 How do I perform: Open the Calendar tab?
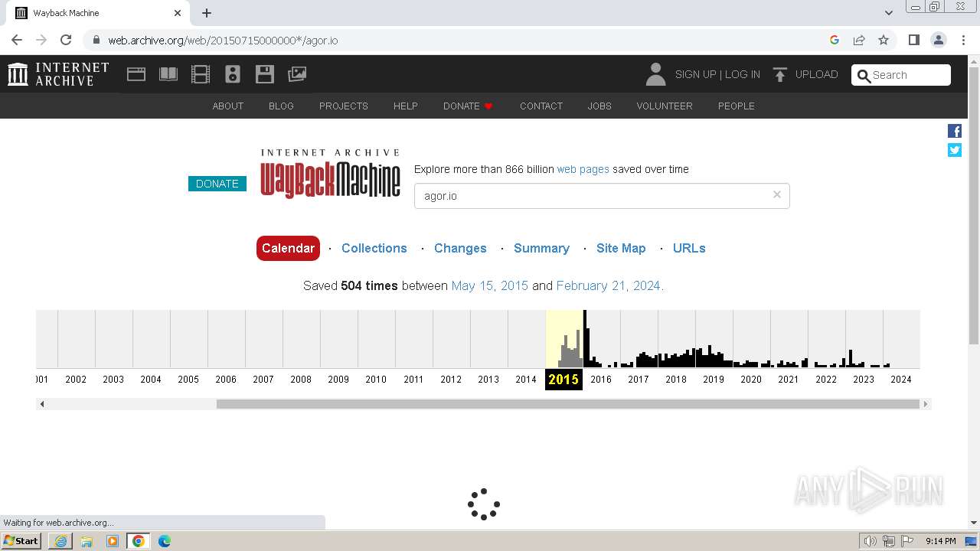click(288, 248)
